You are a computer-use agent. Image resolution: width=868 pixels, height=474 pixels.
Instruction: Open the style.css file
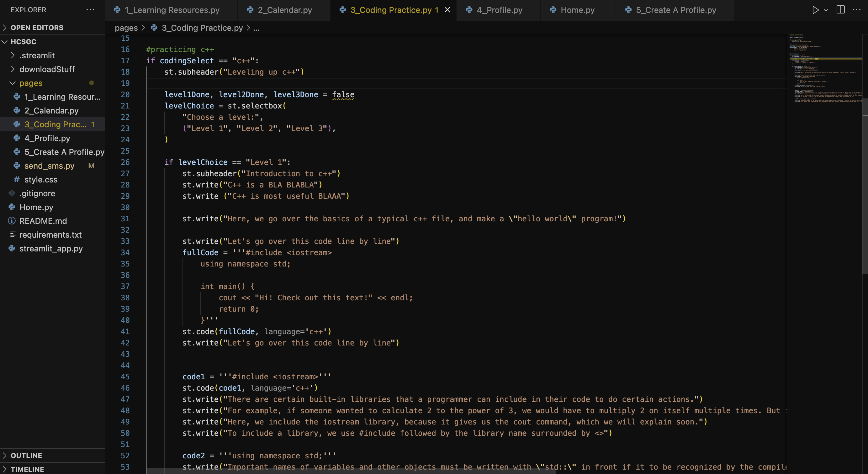pos(41,180)
